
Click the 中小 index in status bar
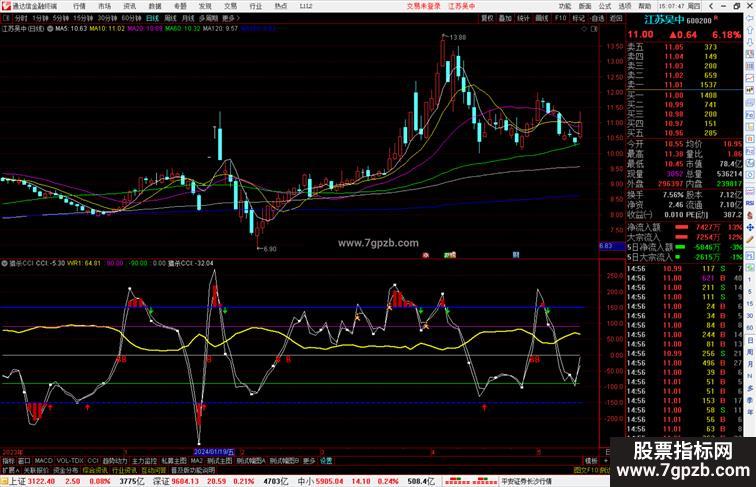[306, 481]
